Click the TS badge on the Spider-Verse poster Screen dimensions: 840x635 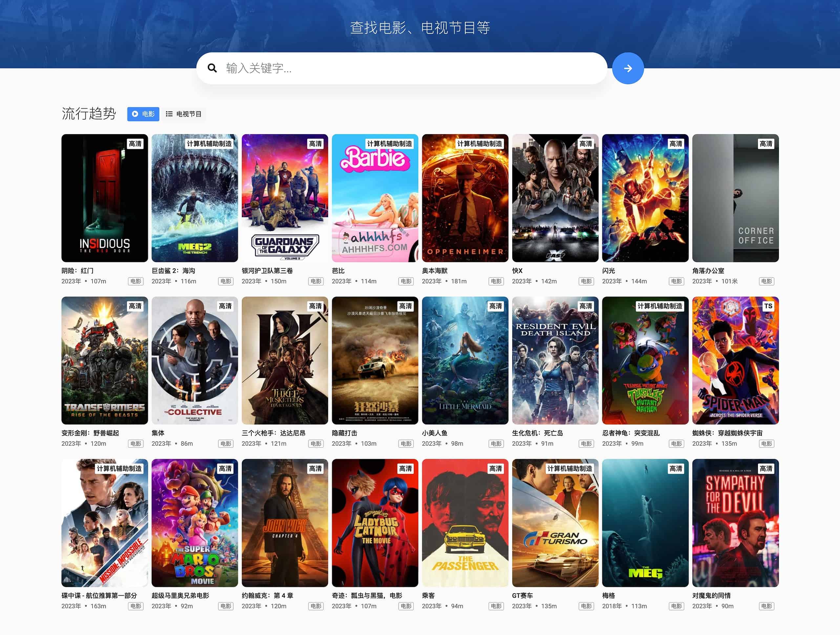coord(768,306)
